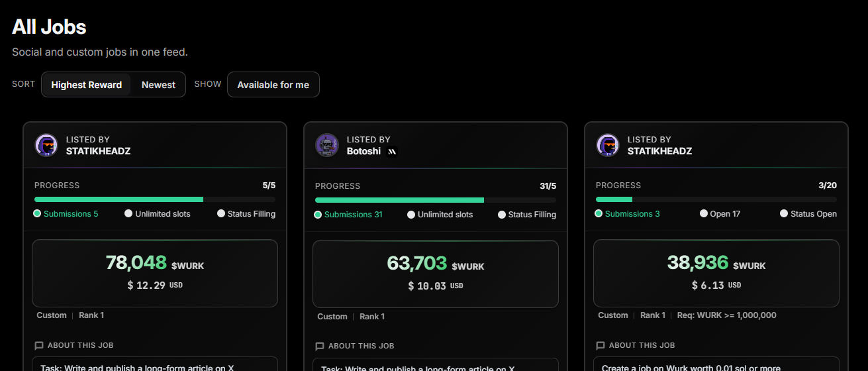Click Submissions 31 on Botoshi card
Image resolution: width=868 pixels, height=371 pixels.
click(x=348, y=214)
